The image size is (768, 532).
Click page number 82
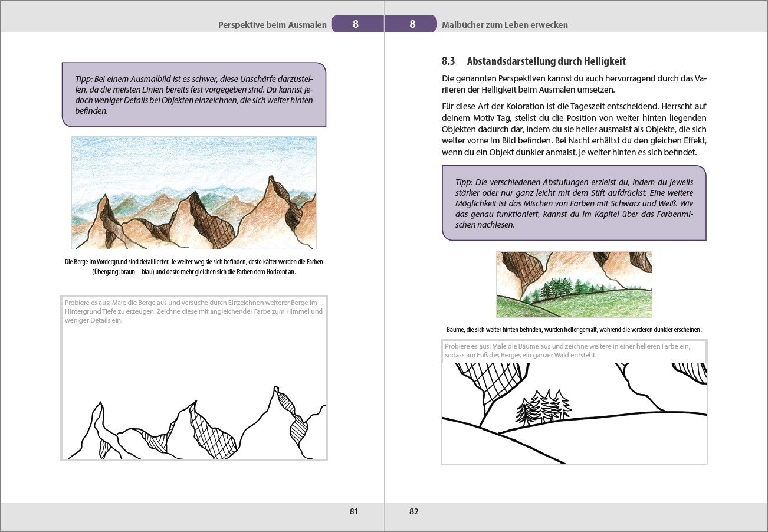tap(413, 511)
